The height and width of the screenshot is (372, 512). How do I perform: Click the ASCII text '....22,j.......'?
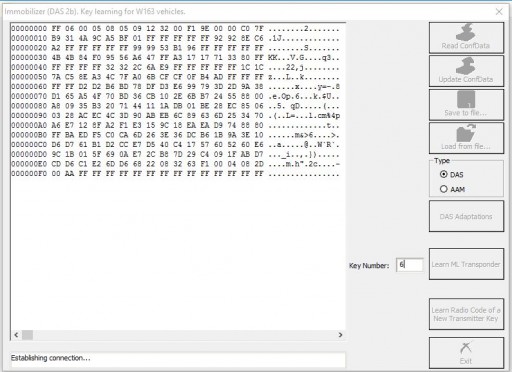click(304, 67)
